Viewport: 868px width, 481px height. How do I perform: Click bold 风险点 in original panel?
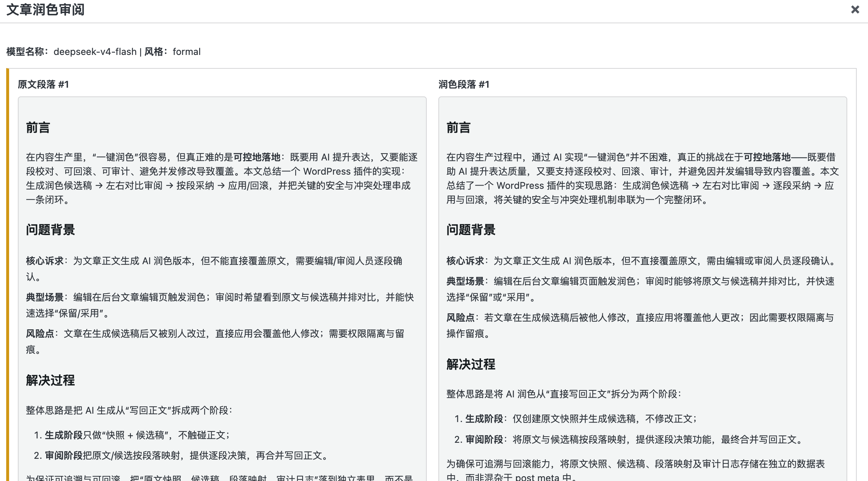(40, 334)
